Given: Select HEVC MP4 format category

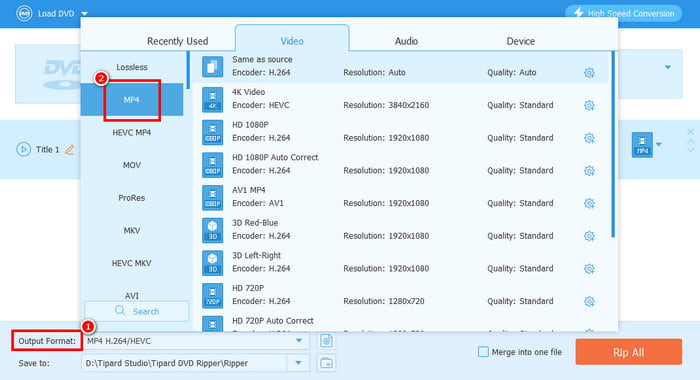Looking at the screenshot, I should (x=132, y=133).
